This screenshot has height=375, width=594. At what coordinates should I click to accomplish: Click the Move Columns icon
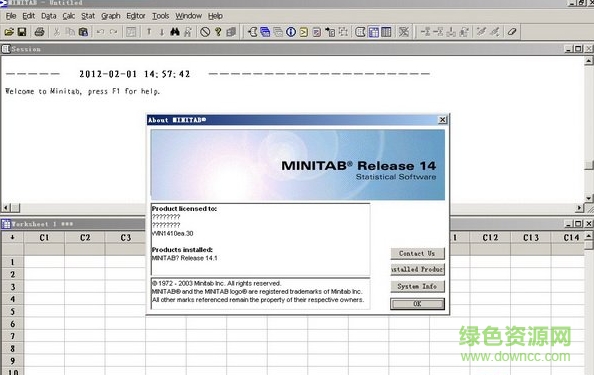tap(464, 32)
